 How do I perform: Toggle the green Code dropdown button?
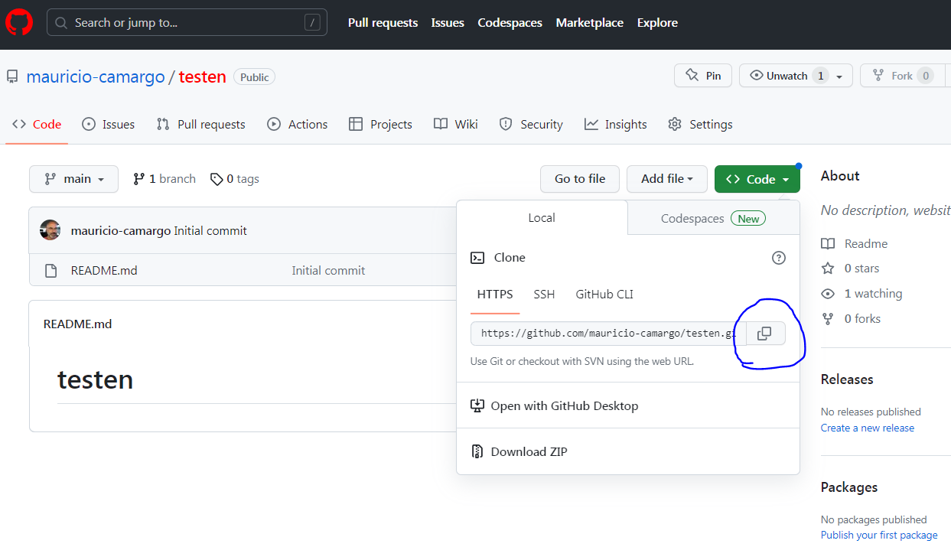coord(757,179)
